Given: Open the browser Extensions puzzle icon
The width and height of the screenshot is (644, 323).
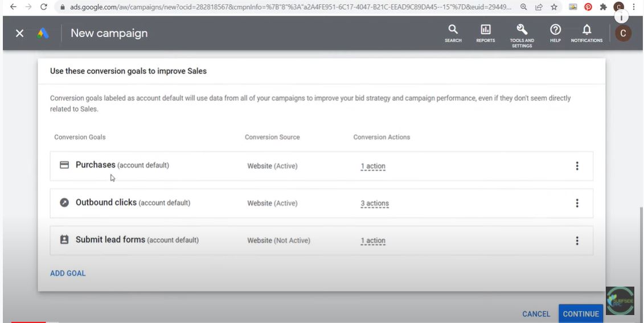Looking at the screenshot, I should [x=604, y=7].
